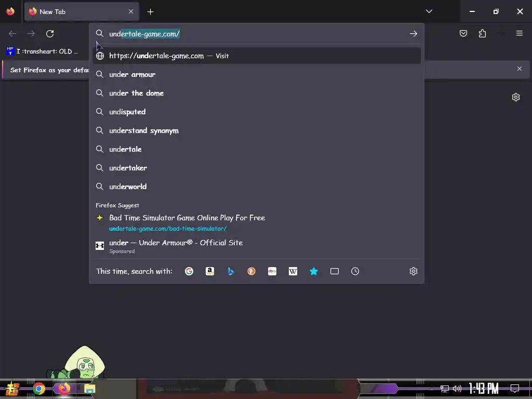This screenshot has width=532, height=399.
Task: Choose 'under armour' search suggestion
Action: pyautogui.click(x=257, y=74)
